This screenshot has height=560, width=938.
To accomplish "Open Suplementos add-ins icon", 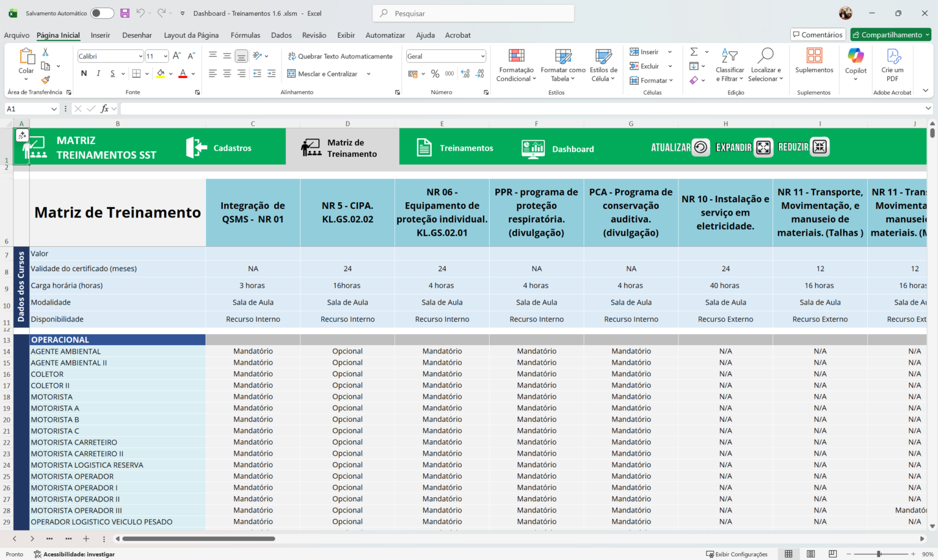I will click(x=814, y=61).
